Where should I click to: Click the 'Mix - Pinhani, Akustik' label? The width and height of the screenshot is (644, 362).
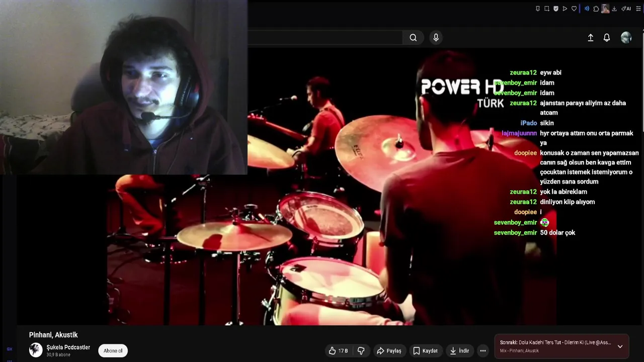[x=519, y=351]
